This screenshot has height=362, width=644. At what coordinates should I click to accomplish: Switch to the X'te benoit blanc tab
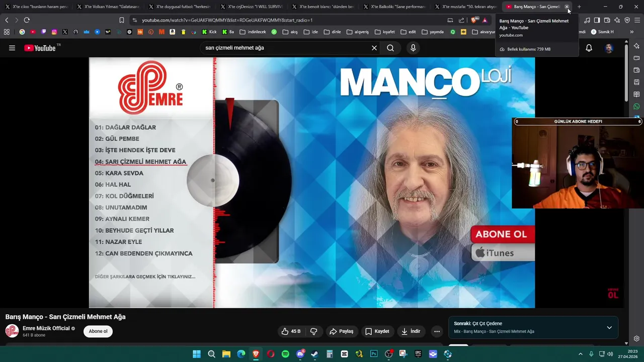coord(322,7)
